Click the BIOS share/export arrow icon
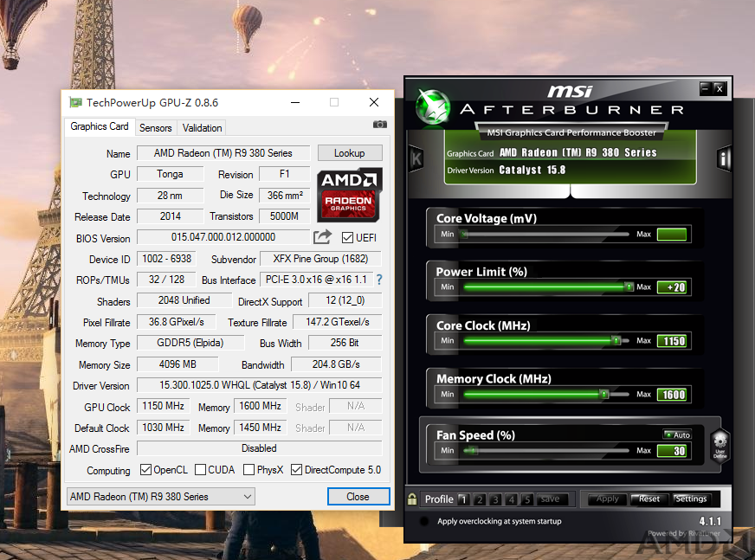This screenshot has width=755, height=560. pos(323,237)
